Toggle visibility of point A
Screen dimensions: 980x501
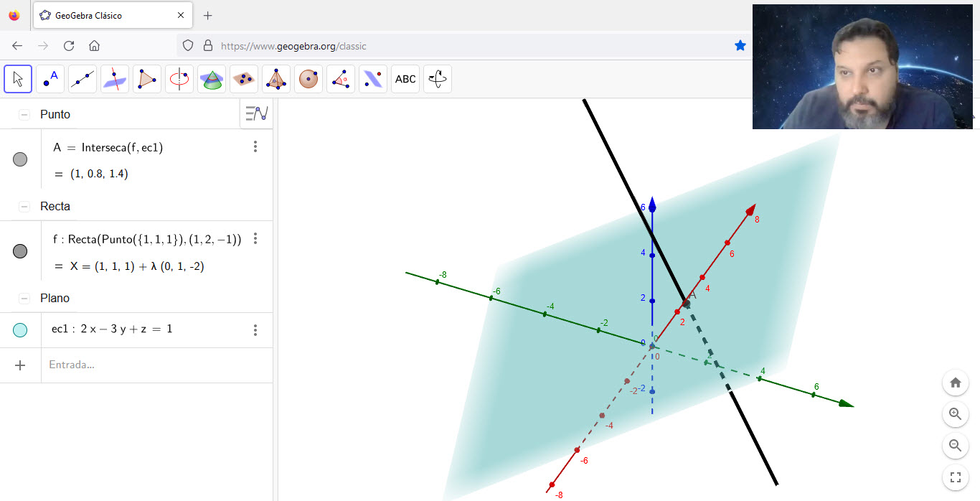point(20,159)
